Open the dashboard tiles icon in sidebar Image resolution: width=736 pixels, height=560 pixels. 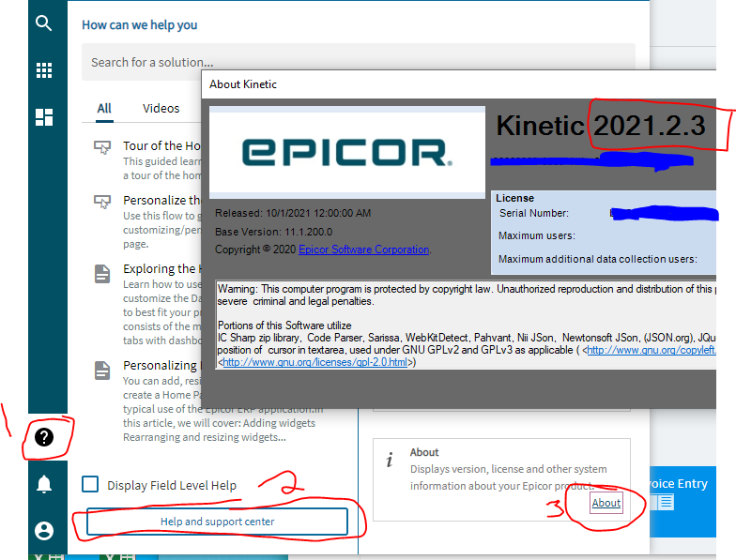coord(43,116)
